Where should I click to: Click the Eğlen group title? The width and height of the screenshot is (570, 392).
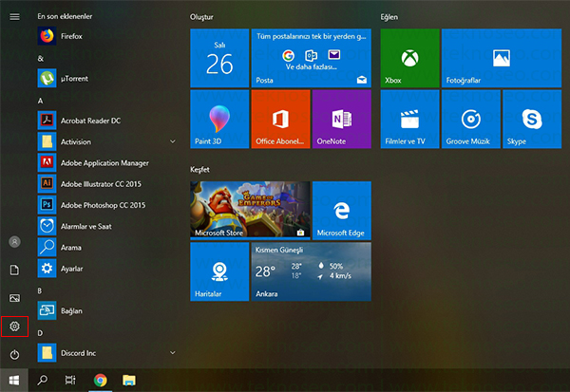coord(389,17)
